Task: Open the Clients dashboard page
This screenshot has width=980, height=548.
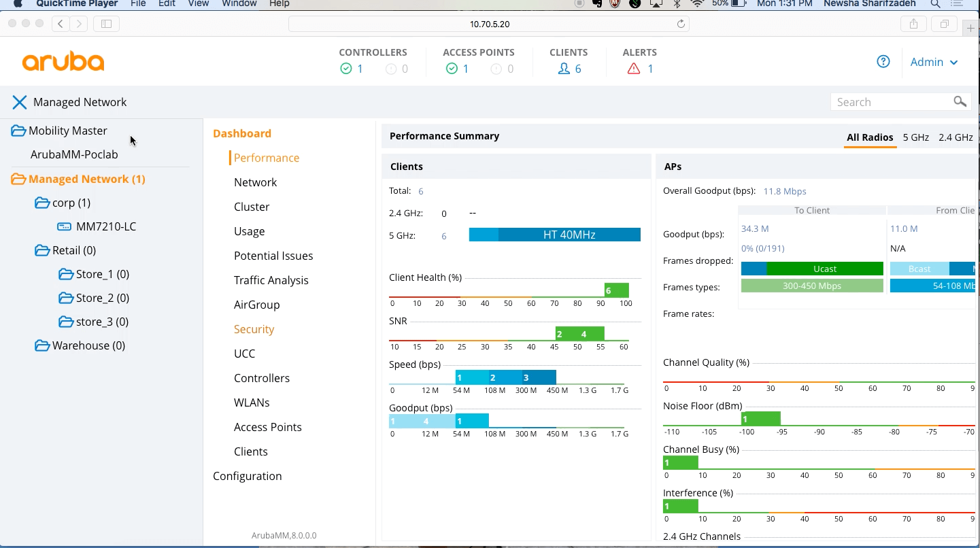Action: click(250, 451)
